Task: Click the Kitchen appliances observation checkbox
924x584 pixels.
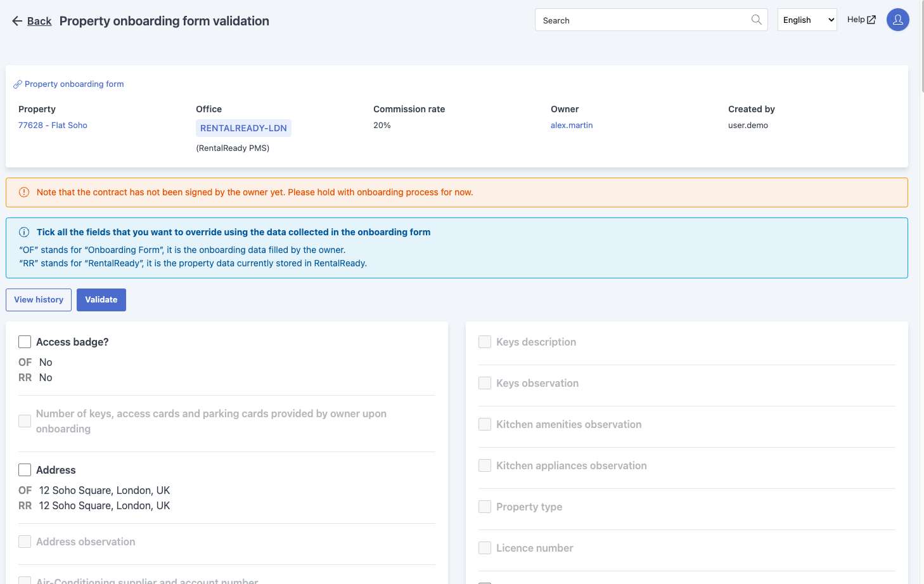Action: click(485, 465)
